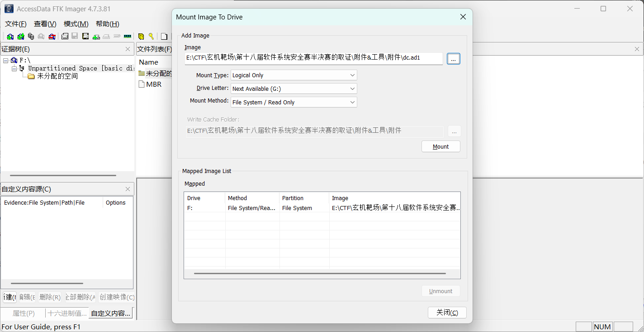Open Image Mounting from the toolbar

[31, 37]
